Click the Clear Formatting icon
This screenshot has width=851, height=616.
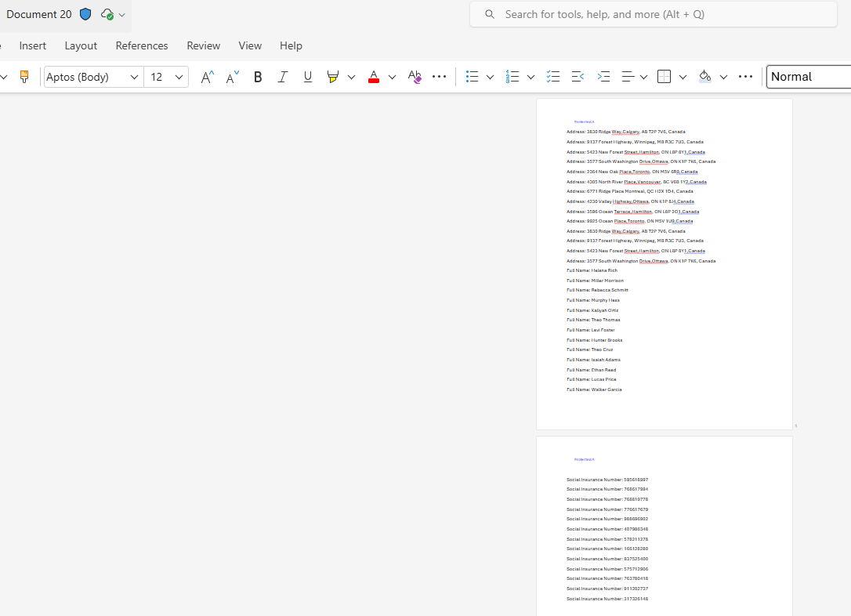[415, 76]
